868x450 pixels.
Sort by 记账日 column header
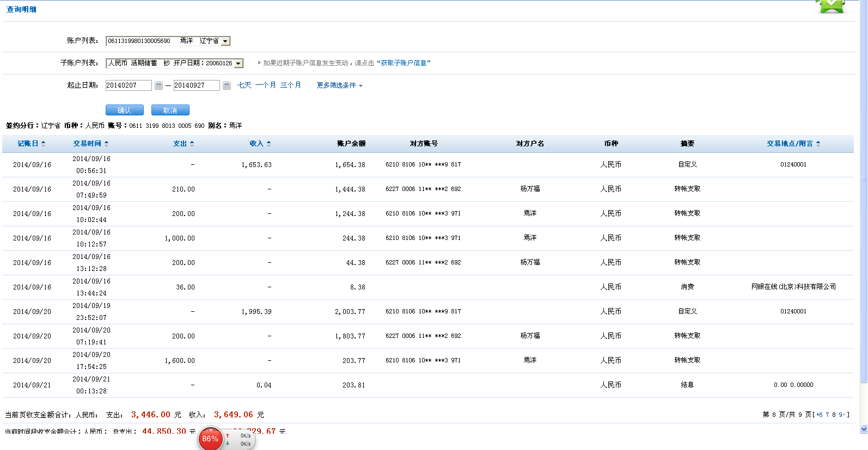click(x=31, y=144)
